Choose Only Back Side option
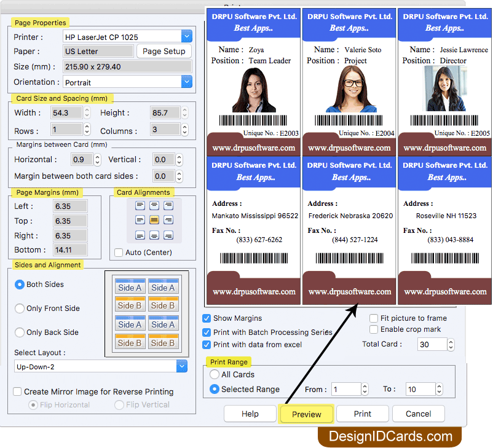The height and width of the screenshot is (448, 493). (x=20, y=332)
